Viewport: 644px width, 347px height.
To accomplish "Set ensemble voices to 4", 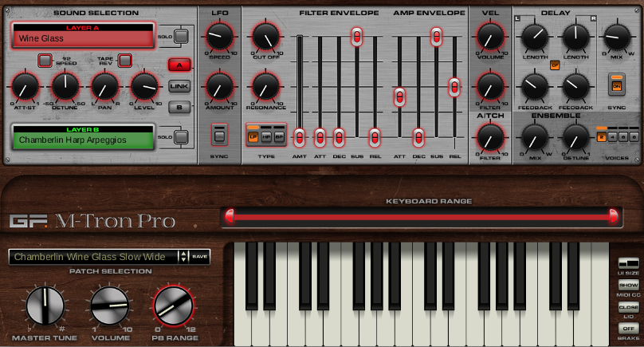I will (x=612, y=137).
